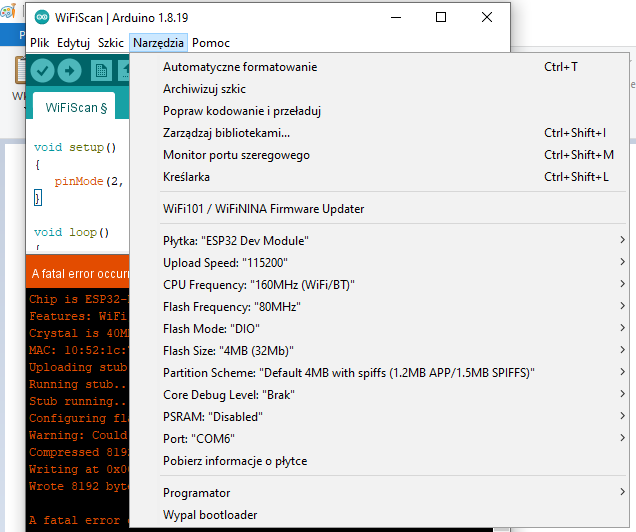Expand Upload Speed "115200" submenu
This screenshot has width=636, height=532.
tap(379, 262)
